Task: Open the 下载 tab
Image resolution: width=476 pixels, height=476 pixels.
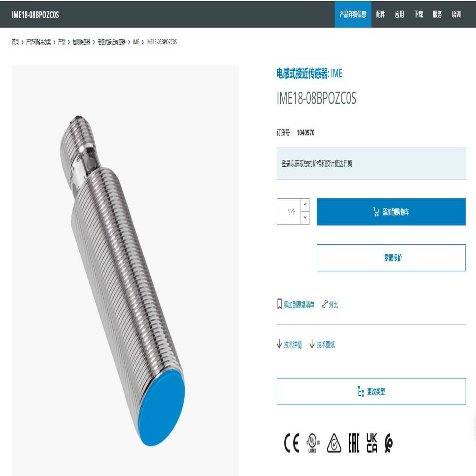Action: (418, 14)
